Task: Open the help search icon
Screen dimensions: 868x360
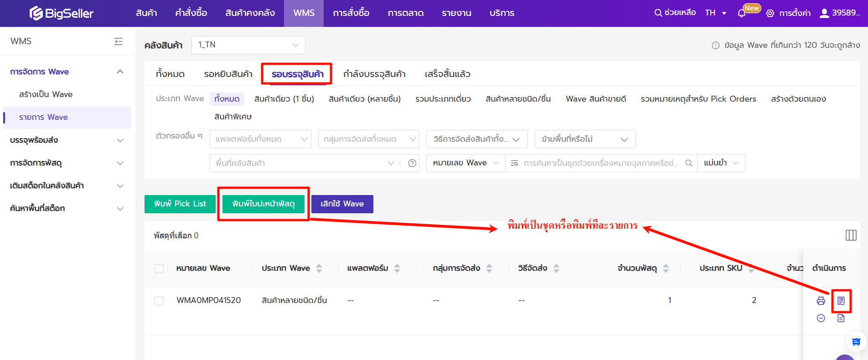Action: click(x=658, y=13)
